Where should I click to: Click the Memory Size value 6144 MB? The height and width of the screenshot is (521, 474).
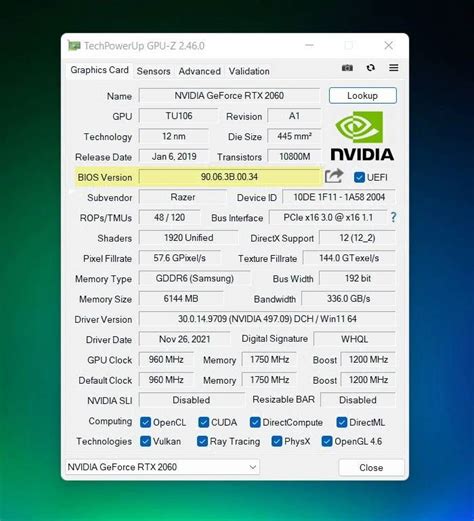181,299
